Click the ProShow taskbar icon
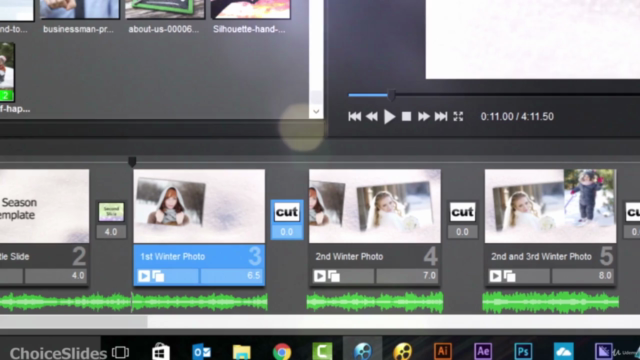The image size is (640, 360). click(362, 351)
